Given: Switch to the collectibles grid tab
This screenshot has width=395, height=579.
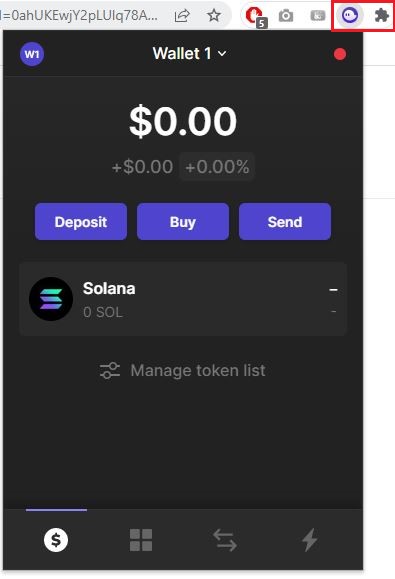Looking at the screenshot, I should (141, 540).
